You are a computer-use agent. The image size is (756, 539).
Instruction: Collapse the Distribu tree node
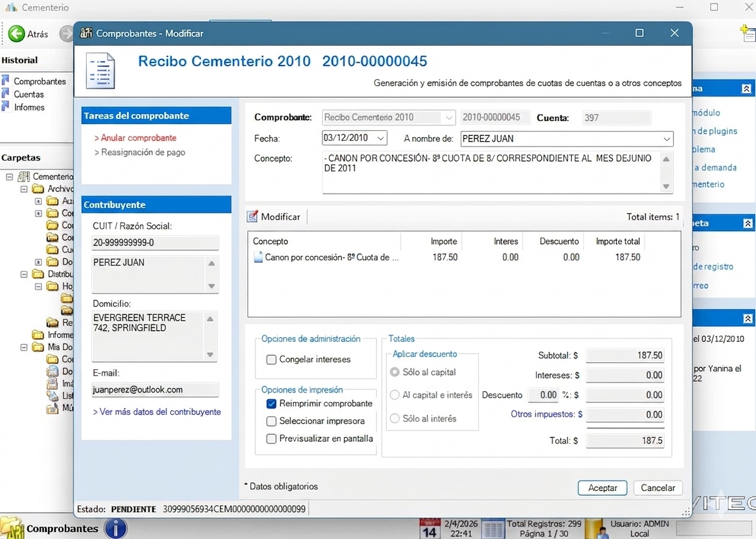24,274
